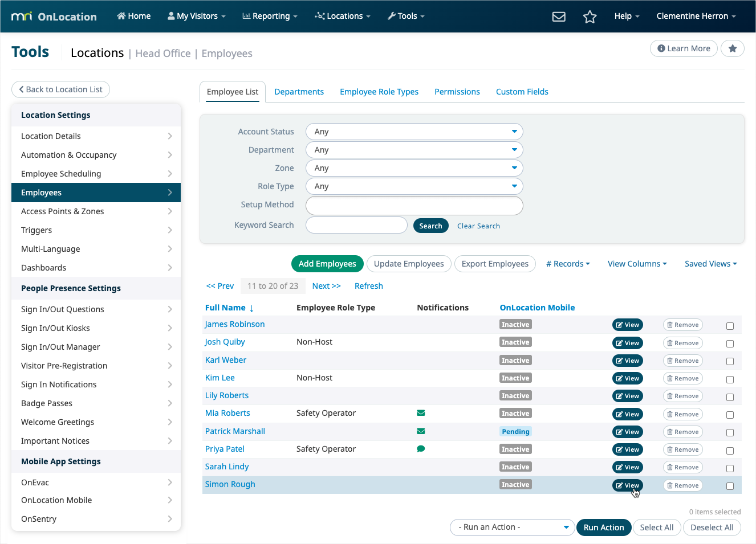756x544 pixels.
Task: Switch to the Employee Role Types tab
Action: 379,92
